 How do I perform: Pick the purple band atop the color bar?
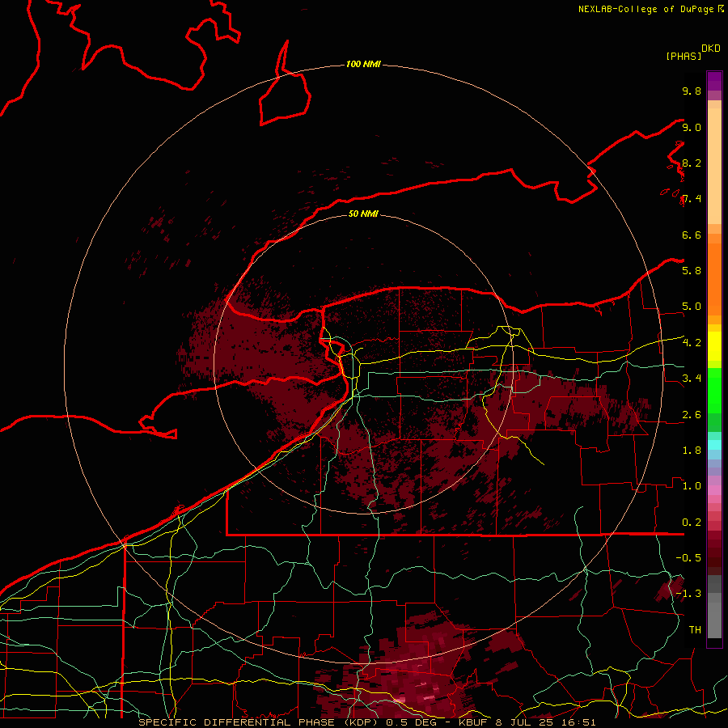coord(714,81)
